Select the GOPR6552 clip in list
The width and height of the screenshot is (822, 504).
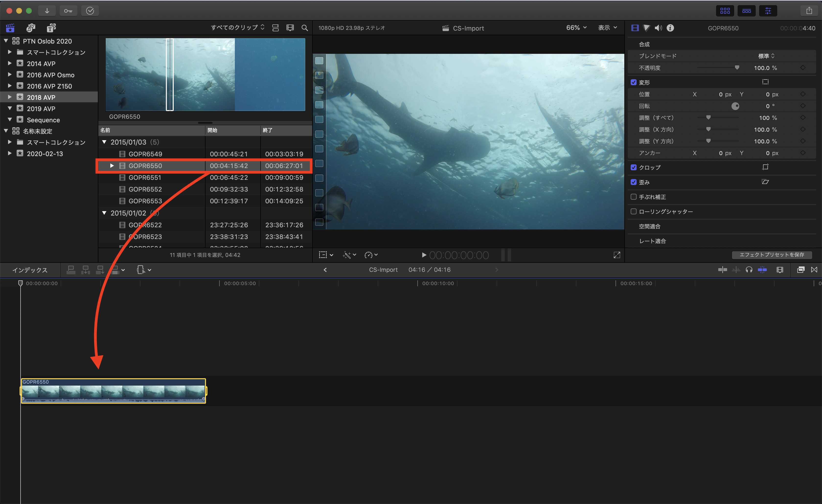tap(145, 189)
